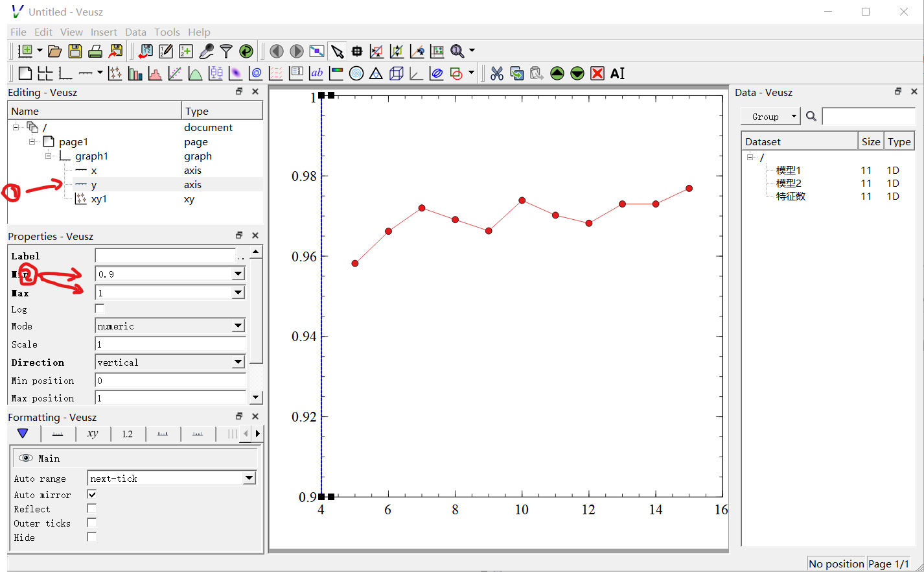
Task: Go to next page with the right arrow icon
Action: click(297, 51)
